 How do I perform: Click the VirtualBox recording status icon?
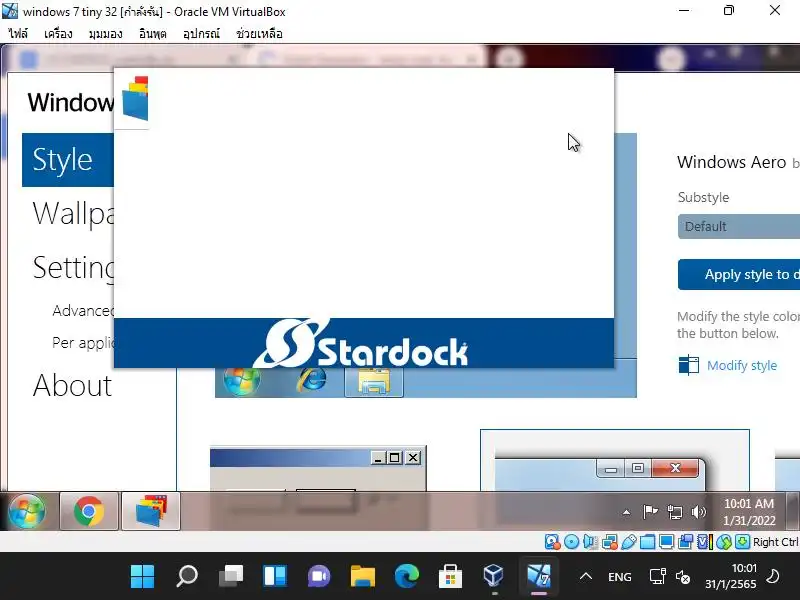pyautogui.click(x=685, y=542)
